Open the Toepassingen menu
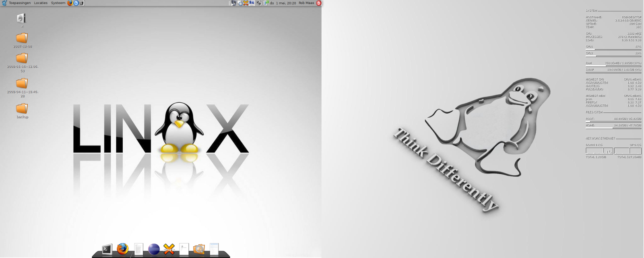Image resolution: width=644 pixels, height=258 pixels. pos(20,3)
